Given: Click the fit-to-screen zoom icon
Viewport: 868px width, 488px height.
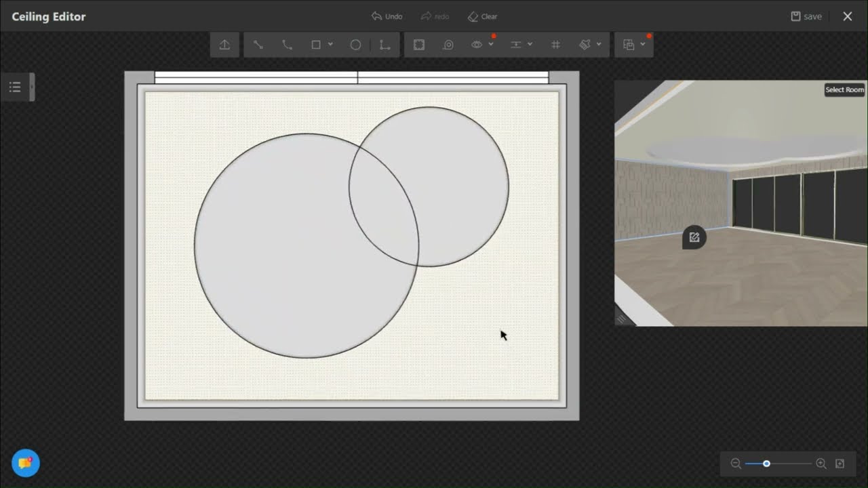Looking at the screenshot, I should click(840, 464).
